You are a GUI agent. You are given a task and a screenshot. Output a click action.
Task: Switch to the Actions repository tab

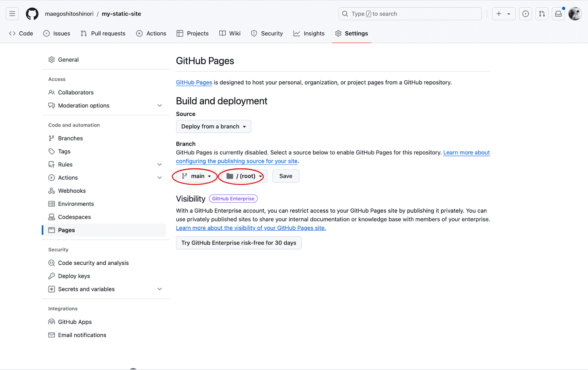pos(151,34)
